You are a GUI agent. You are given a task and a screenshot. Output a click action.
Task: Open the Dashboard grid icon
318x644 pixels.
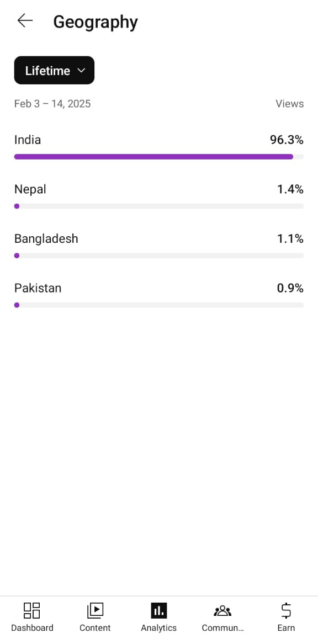(31, 610)
